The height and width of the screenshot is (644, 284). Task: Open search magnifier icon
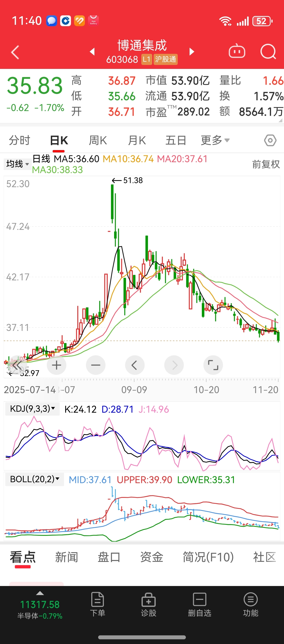[268, 52]
